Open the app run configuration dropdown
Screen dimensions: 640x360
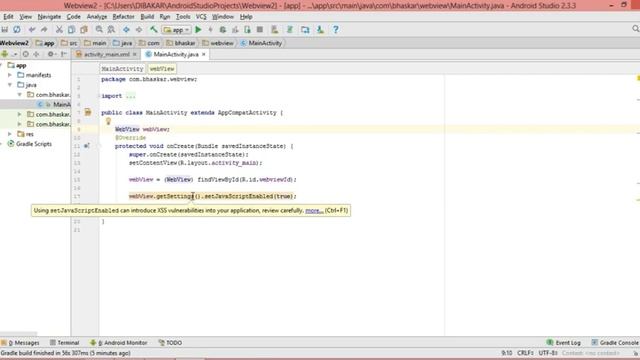pos(176,30)
